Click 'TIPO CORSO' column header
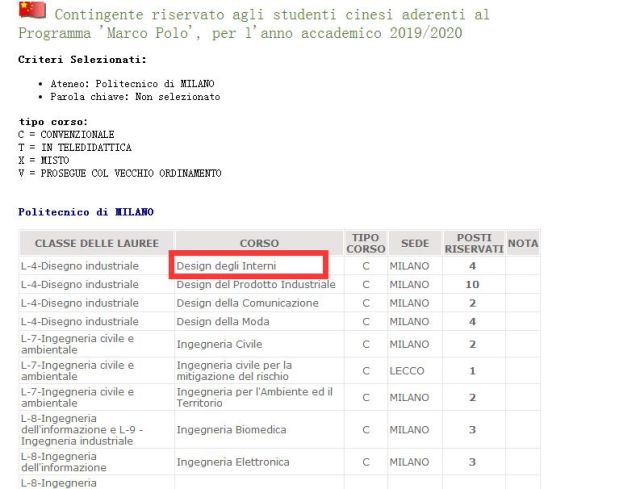This screenshot has height=489, width=640. pos(366,243)
